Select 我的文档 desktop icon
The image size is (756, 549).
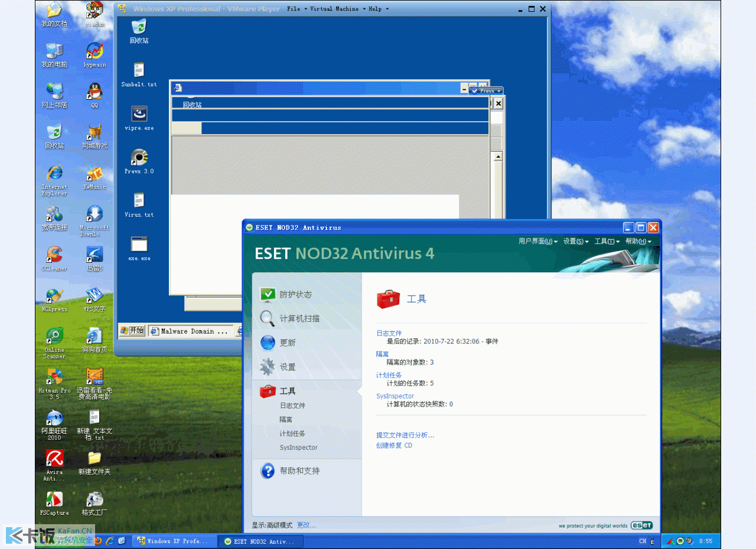(x=54, y=15)
